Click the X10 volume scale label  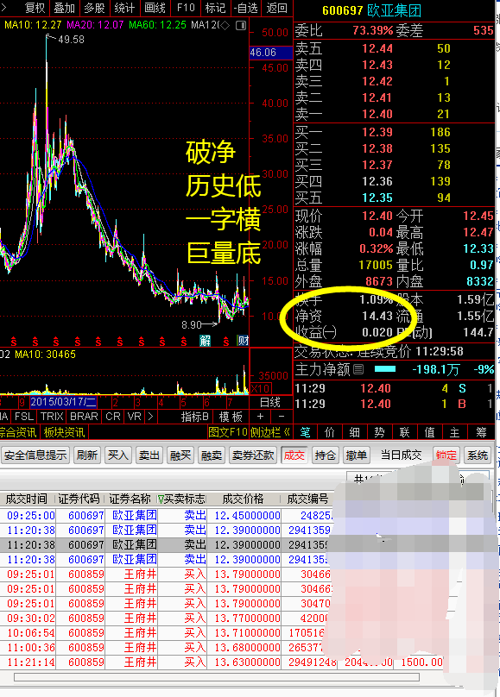point(260,388)
